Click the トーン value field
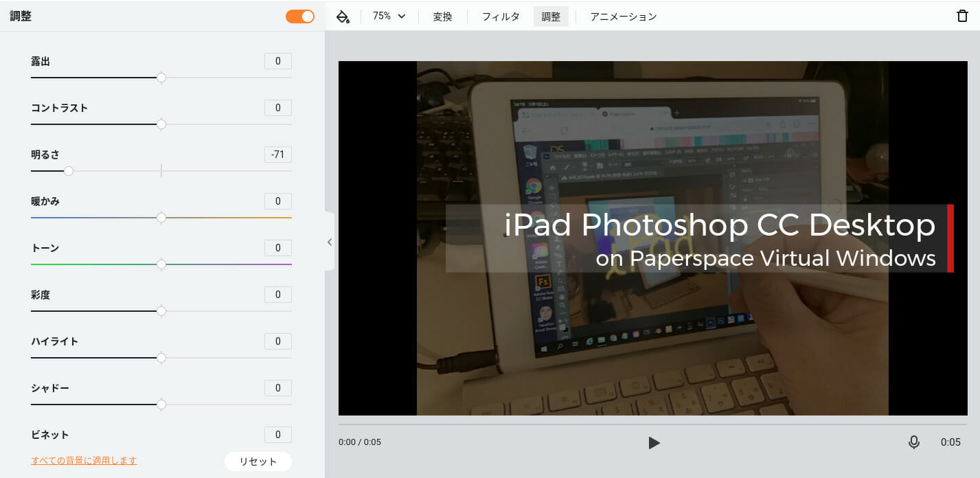Viewport: 980px width, 478px height. [278, 248]
